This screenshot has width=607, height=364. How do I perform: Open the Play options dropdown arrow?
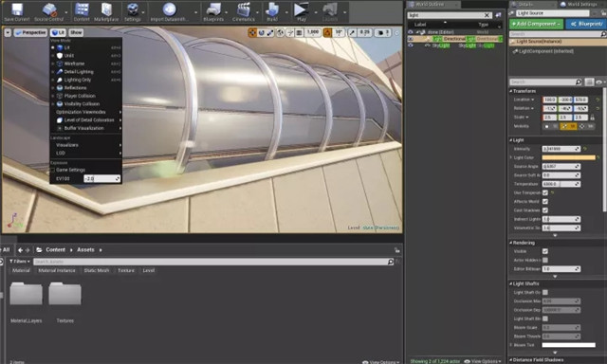(x=316, y=12)
